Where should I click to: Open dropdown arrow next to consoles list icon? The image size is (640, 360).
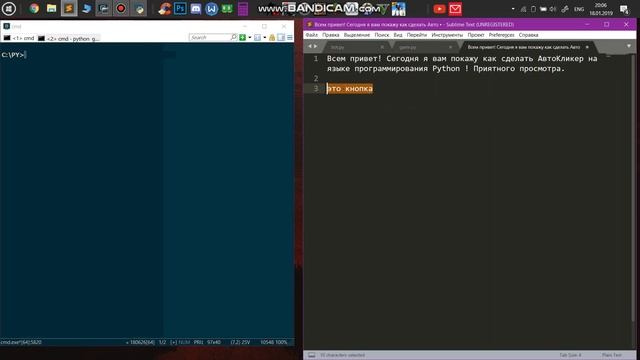point(264,38)
